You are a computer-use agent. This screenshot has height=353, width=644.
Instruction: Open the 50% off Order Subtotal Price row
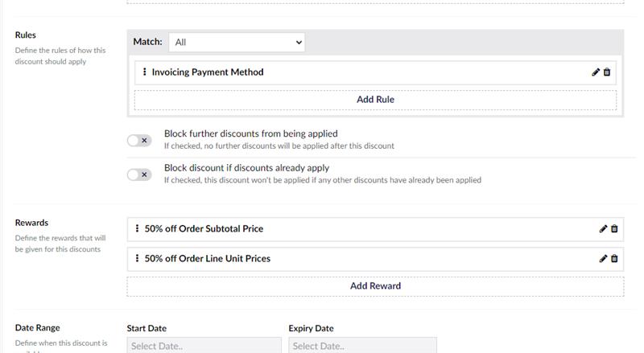pyautogui.click(x=375, y=229)
